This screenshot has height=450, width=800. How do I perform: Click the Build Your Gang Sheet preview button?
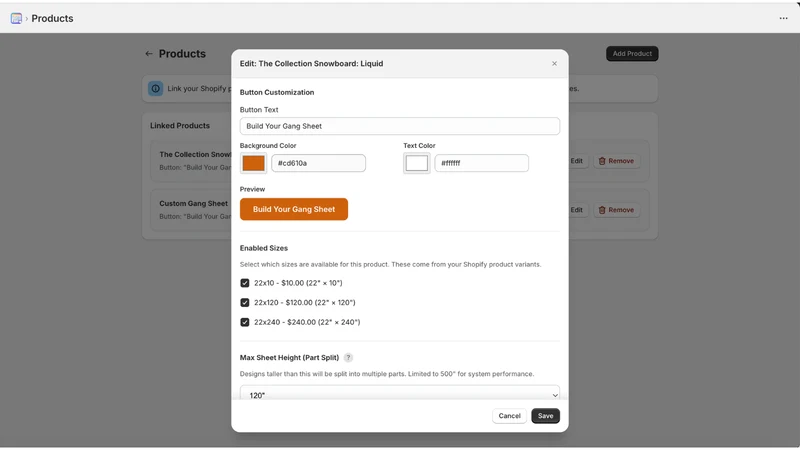point(294,209)
